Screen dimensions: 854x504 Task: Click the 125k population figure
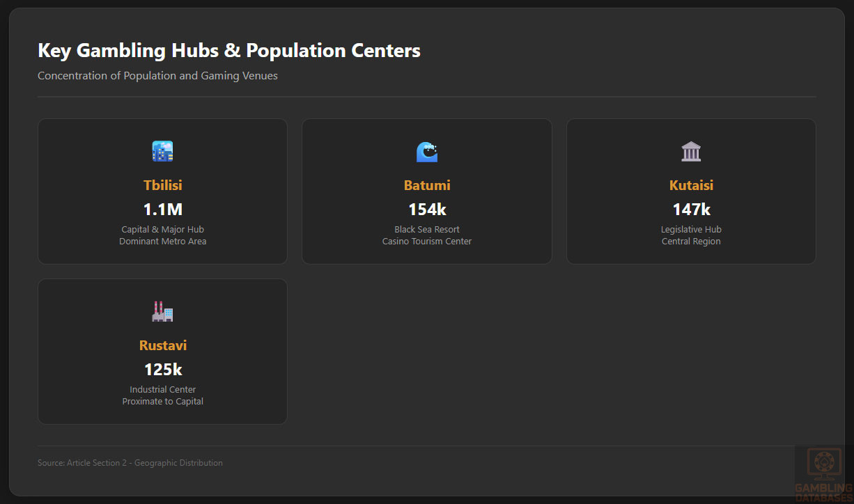(x=162, y=370)
